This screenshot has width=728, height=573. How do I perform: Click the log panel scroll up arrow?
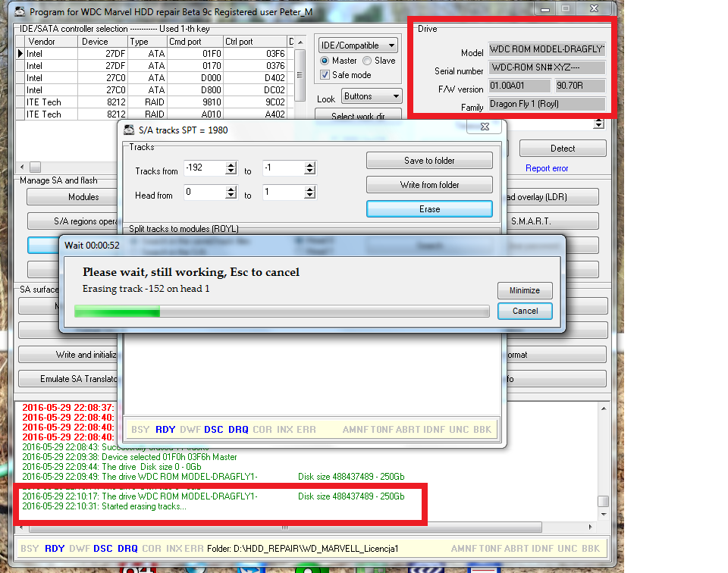[604, 409]
